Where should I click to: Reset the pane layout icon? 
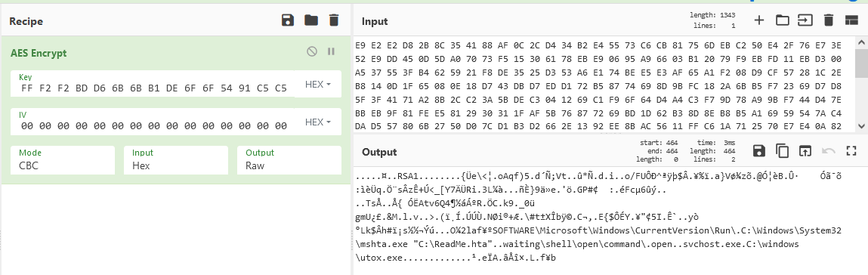pyautogui.click(x=851, y=20)
